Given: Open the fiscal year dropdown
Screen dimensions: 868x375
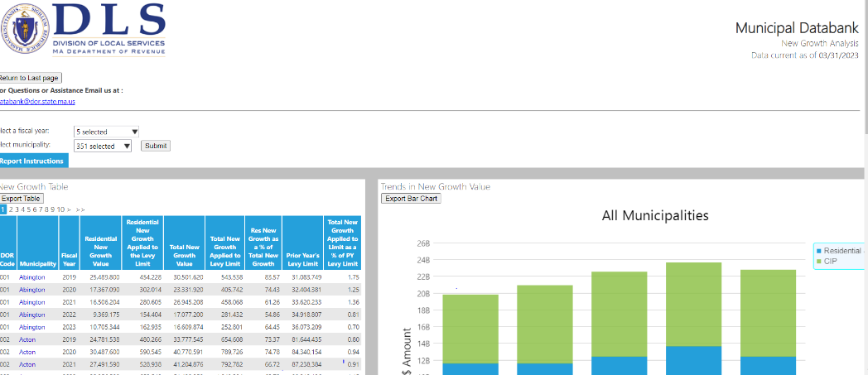Looking at the screenshot, I should coord(106,132).
